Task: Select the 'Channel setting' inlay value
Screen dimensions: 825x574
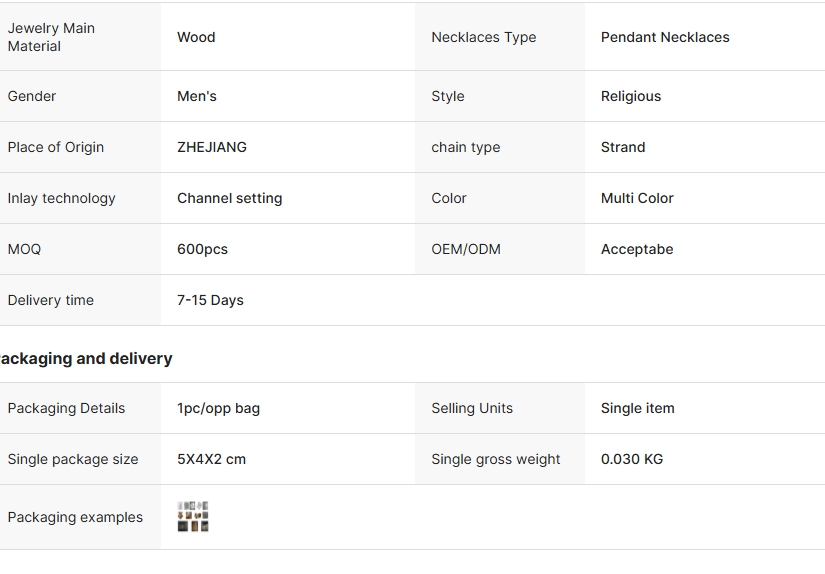Action: 230,198
